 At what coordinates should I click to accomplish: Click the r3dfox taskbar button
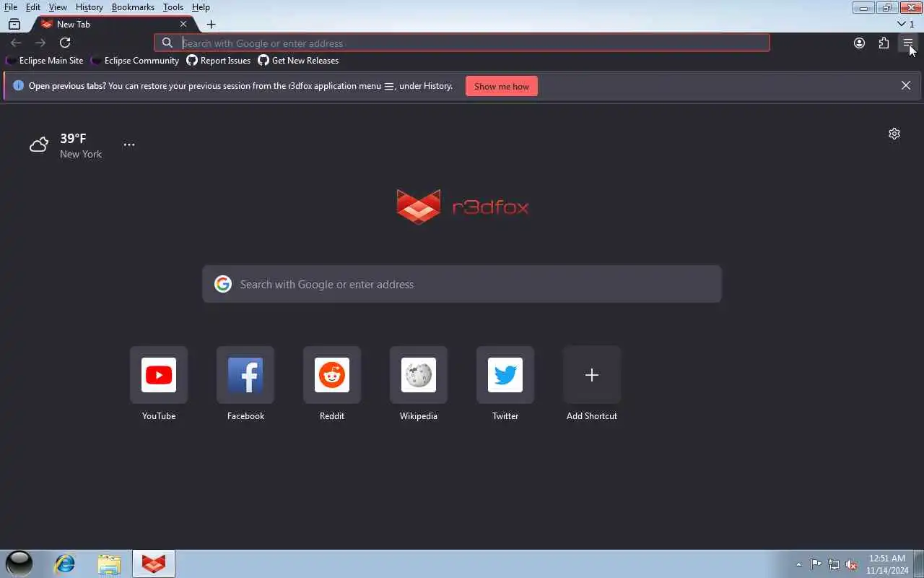pos(153,564)
